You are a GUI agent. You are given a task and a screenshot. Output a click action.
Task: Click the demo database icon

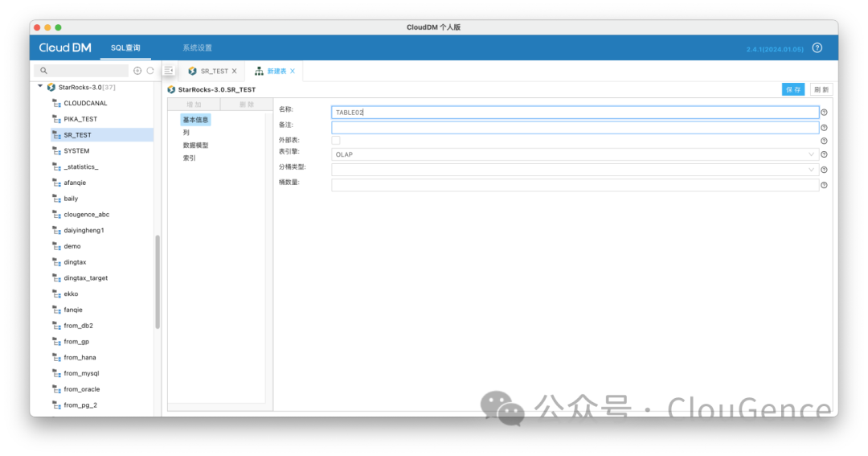click(56, 247)
